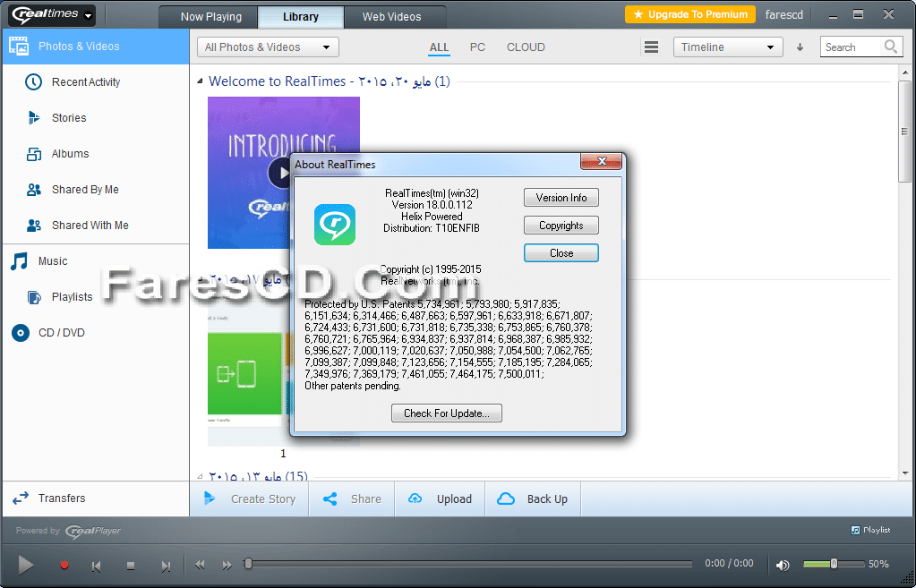Click the Previous track button

(x=97, y=566)
